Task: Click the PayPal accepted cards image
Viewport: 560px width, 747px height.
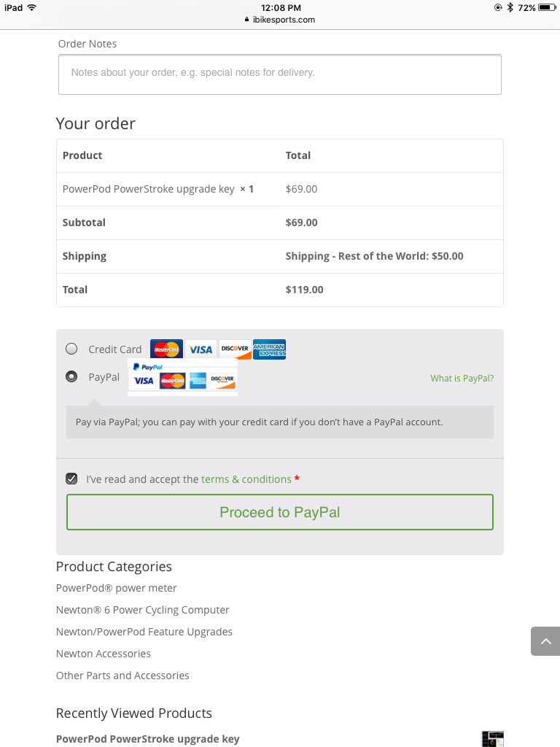Action: click(x=183, y=377)
